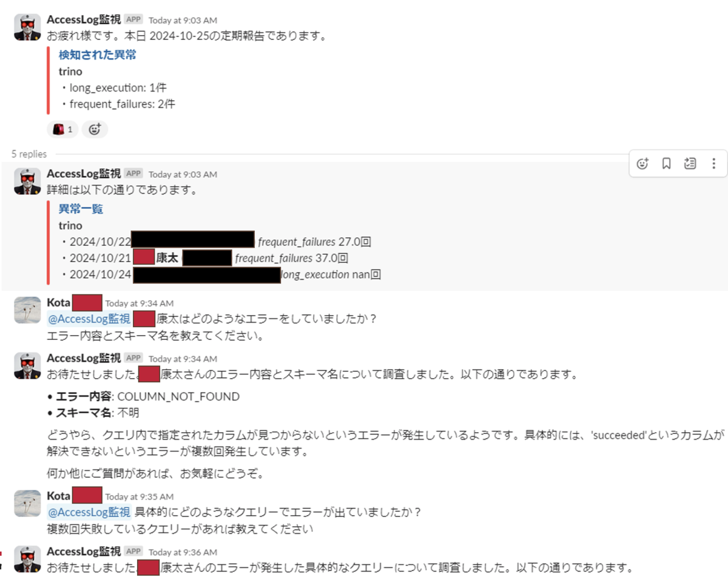Screen dimensions: 728x582
Task: Open Kota's avatar at 9:34 AM message
Action: click(x=27, y=310)
